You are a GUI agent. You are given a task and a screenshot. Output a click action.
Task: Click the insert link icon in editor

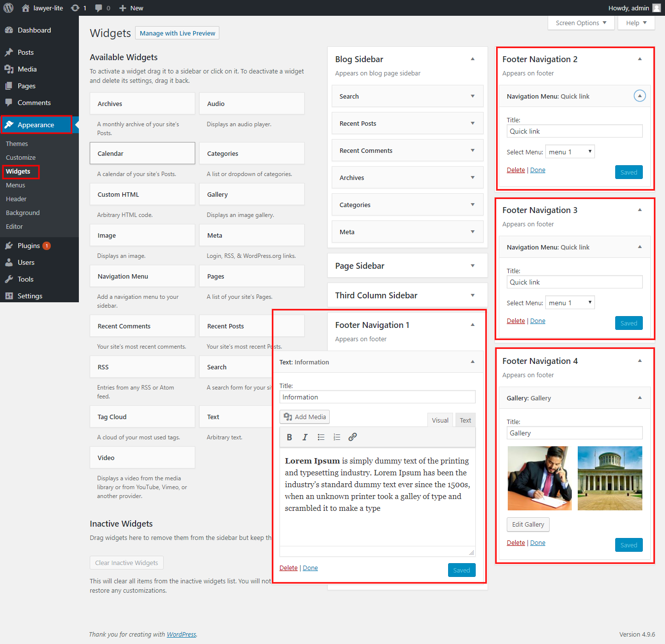point(352,437)
